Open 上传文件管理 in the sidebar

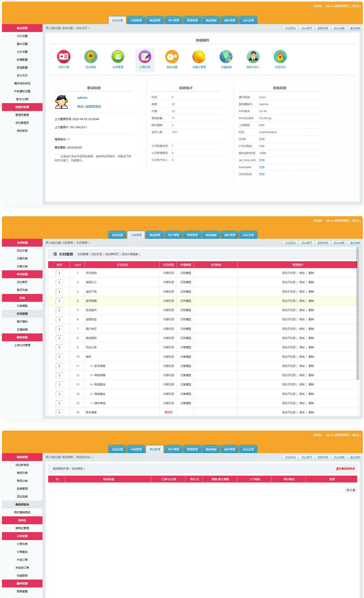click(22, 345)
